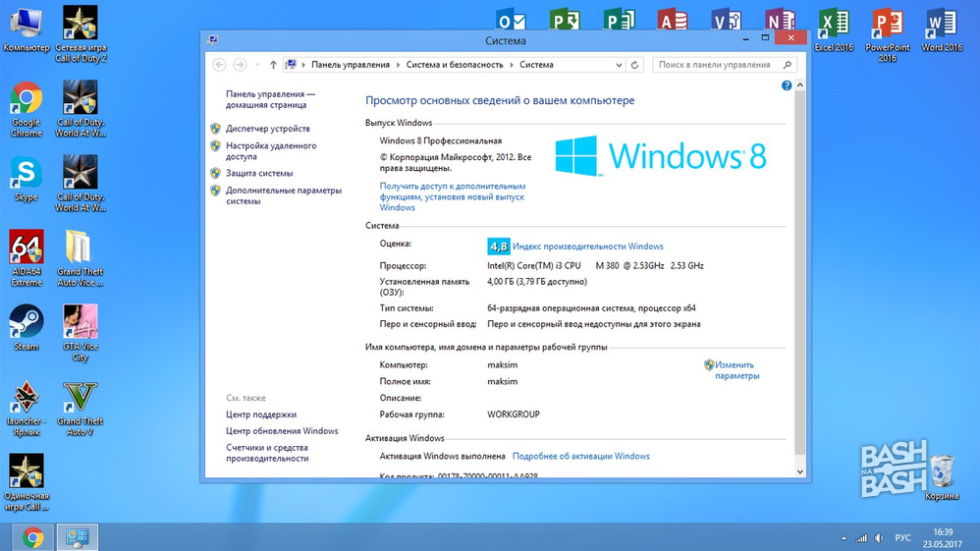Go to Система и безопасность breadcrumb
Screen dimensions: 980x551
click(455, 65)
